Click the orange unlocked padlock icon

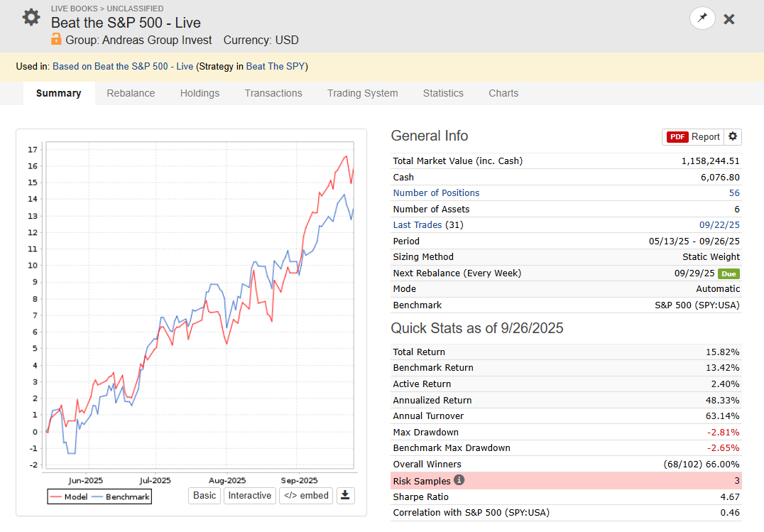pyautogui.click(x=56, y=39)
